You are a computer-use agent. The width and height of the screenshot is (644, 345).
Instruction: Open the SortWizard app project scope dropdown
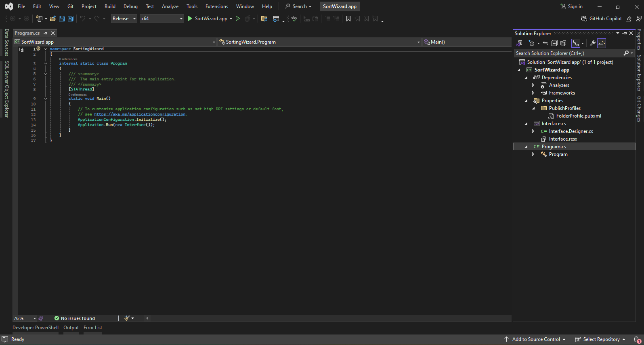point(115,42)
